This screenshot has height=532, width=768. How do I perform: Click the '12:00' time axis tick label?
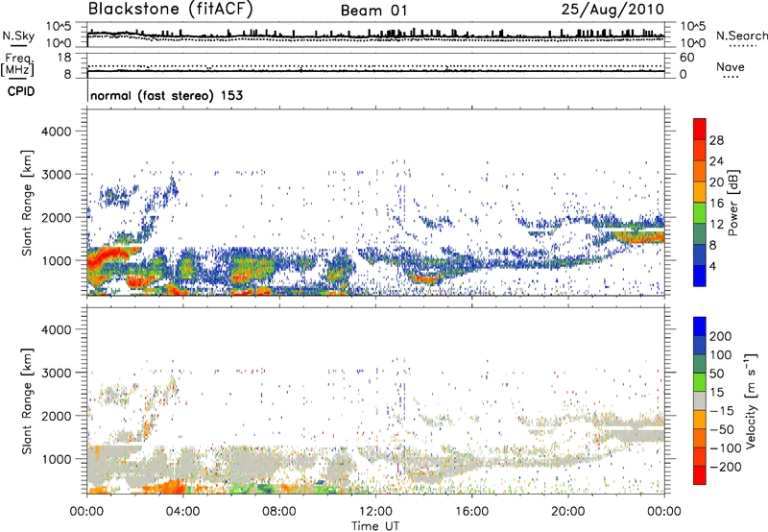(375, 512)
